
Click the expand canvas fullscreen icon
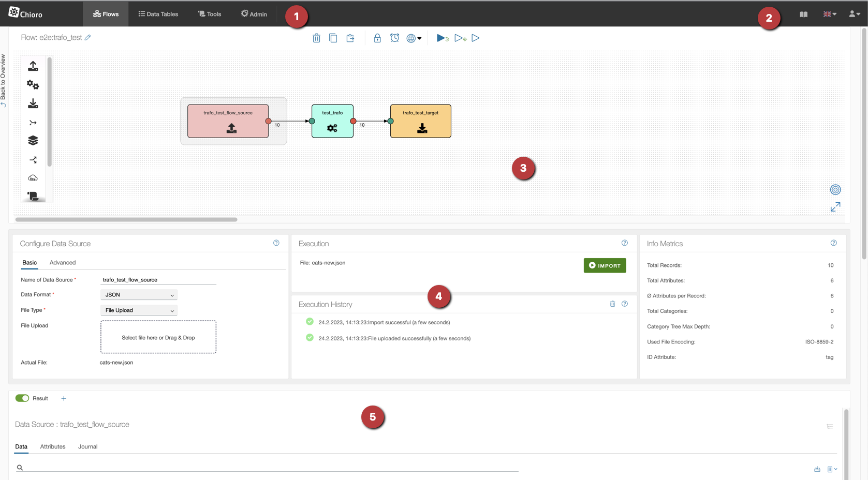835,207
